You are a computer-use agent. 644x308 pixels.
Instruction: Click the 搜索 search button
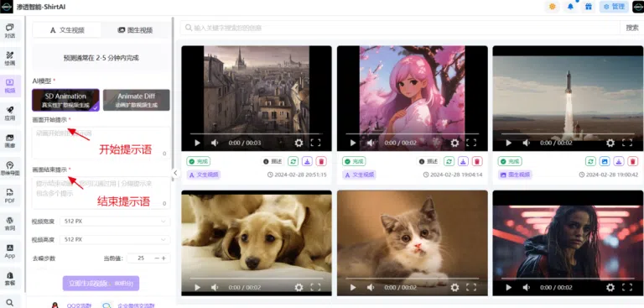point(631,28)
